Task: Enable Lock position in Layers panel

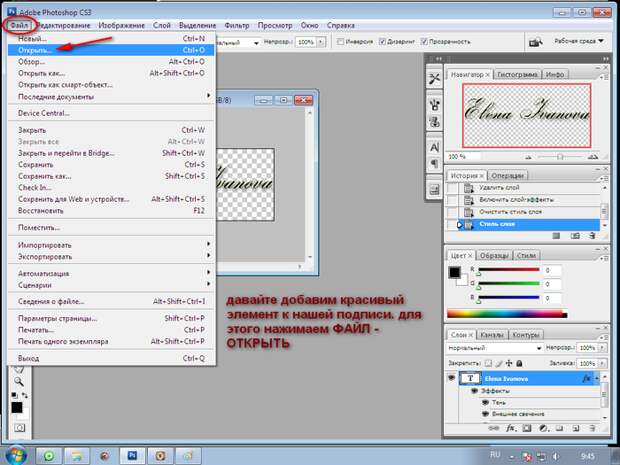Action: [x=509, y=363]
